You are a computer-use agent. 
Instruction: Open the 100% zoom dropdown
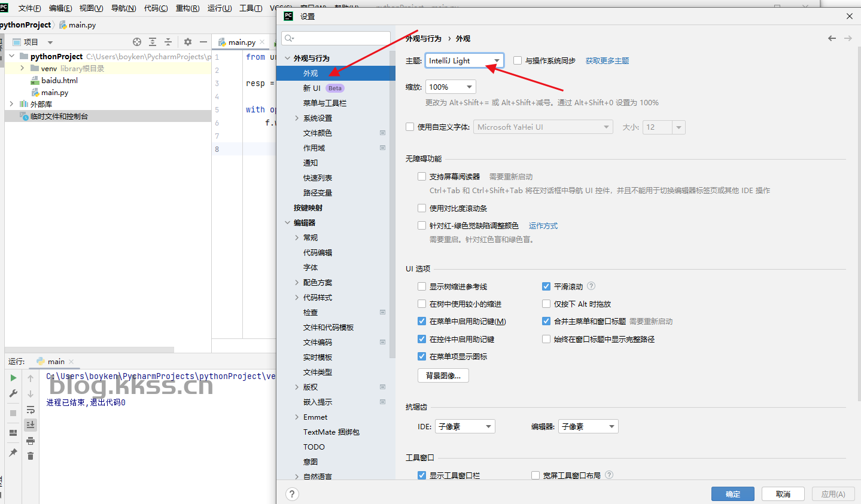pos(451,87)
